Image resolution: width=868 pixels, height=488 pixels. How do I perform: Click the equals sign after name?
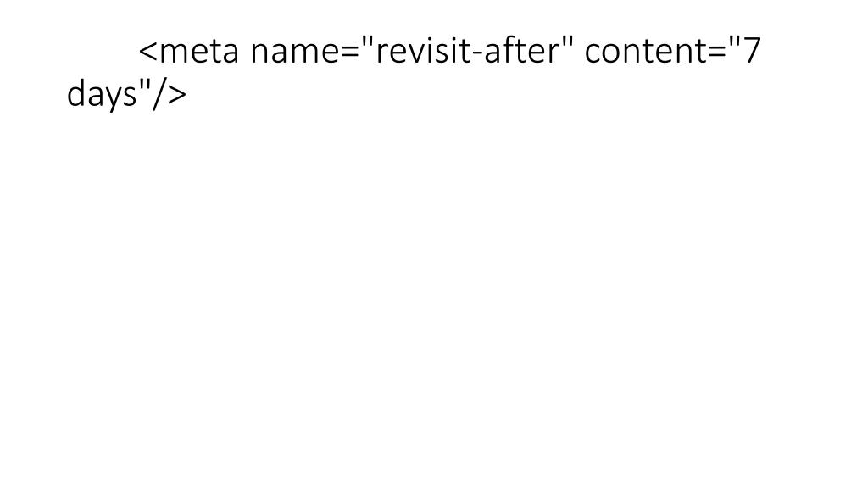pyautogui.click(x=350, y=53)
